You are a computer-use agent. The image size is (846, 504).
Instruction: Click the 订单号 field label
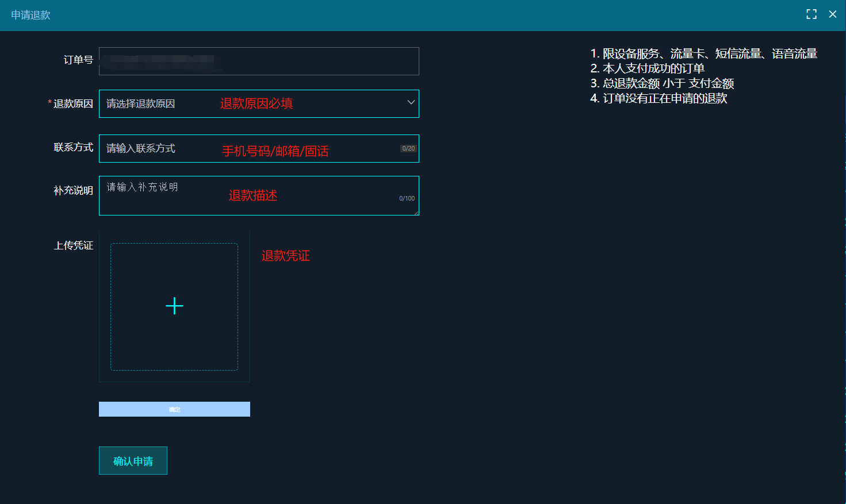pos(78,60)
